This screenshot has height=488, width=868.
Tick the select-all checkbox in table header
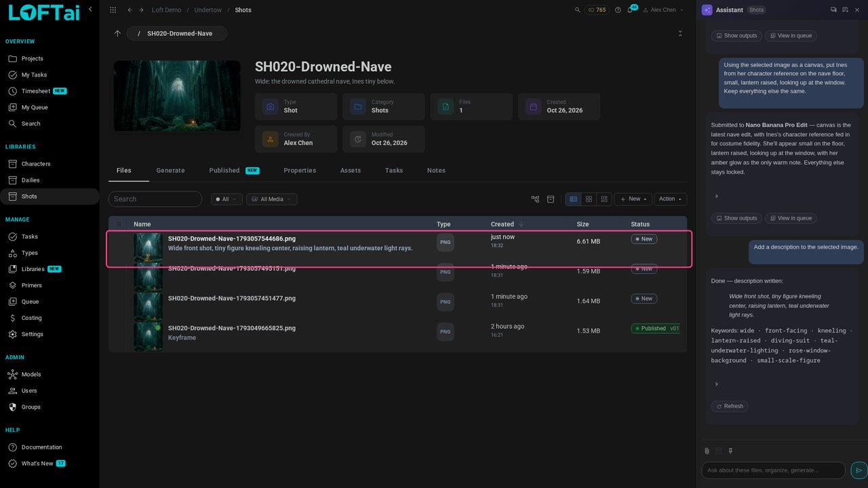tap(119, 224)
